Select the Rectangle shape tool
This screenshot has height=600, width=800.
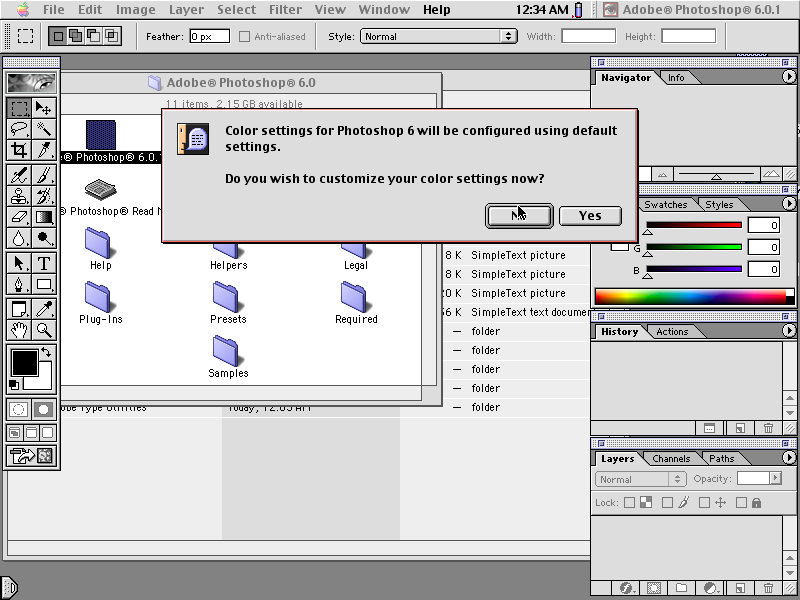[44, 284]
